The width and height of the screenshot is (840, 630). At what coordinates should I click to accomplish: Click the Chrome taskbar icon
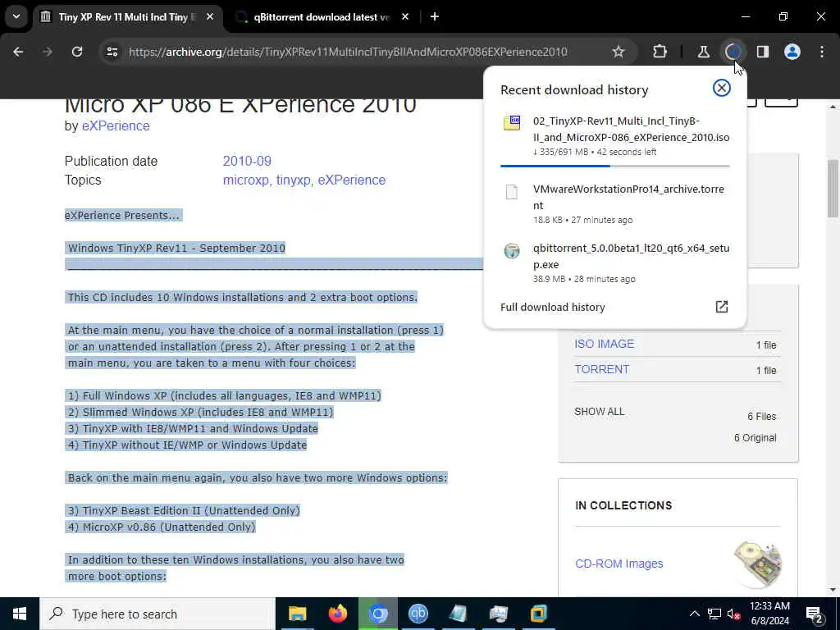[378, 614]
